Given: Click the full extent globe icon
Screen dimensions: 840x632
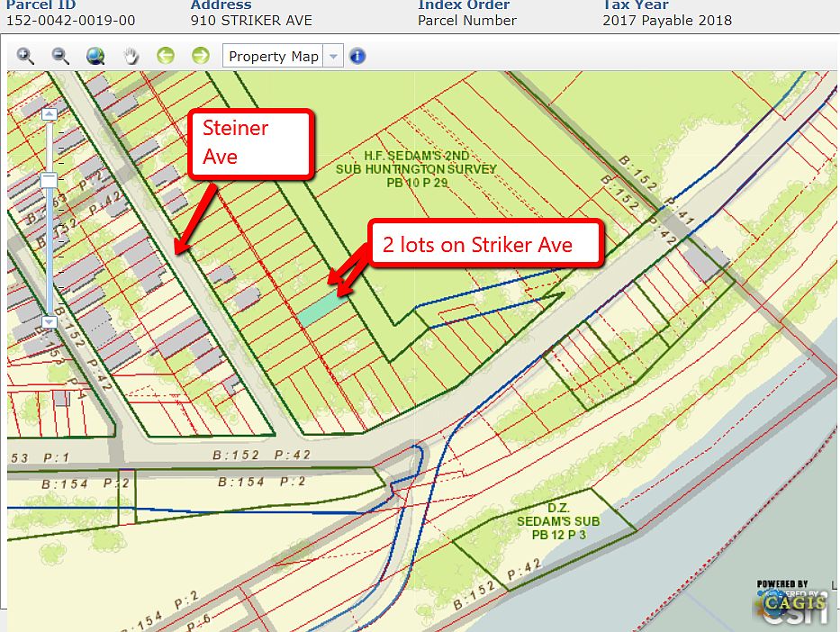Looking at the screenshot, I should coord(95,56).
